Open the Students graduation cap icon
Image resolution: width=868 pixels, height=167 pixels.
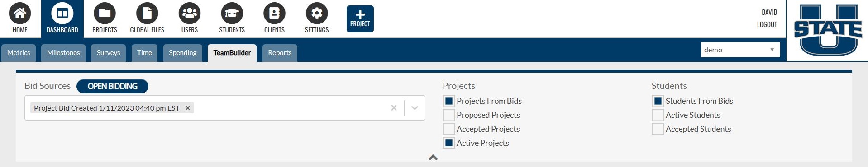tap(232, 14)
